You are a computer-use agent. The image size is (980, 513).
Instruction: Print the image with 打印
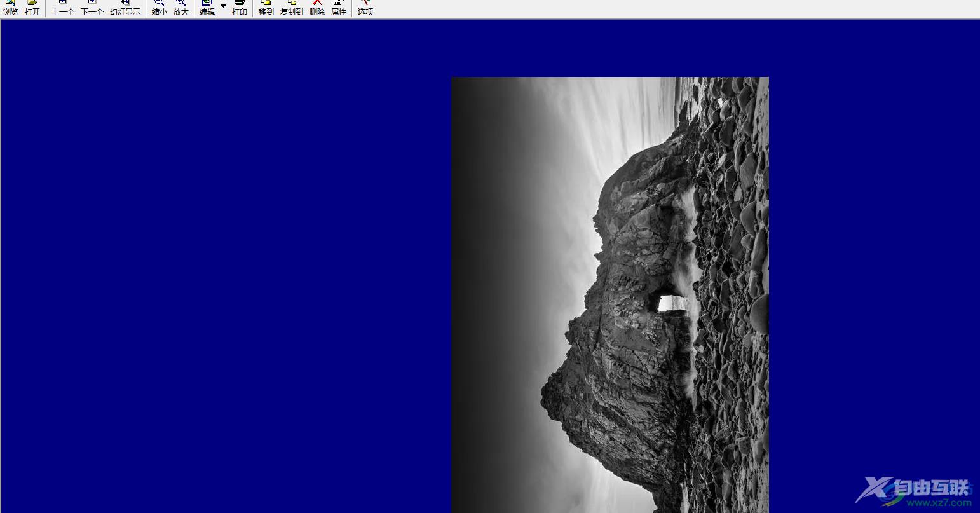pos(240,8)
